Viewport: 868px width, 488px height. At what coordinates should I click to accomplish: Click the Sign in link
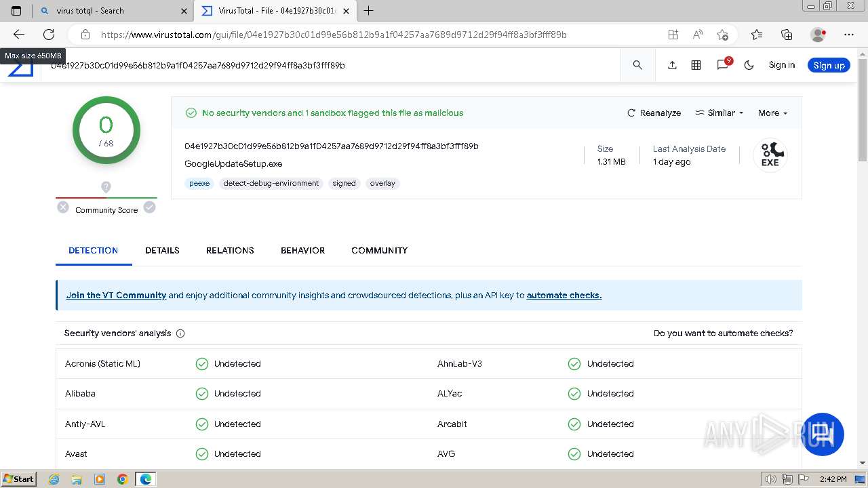click(781, 65)
